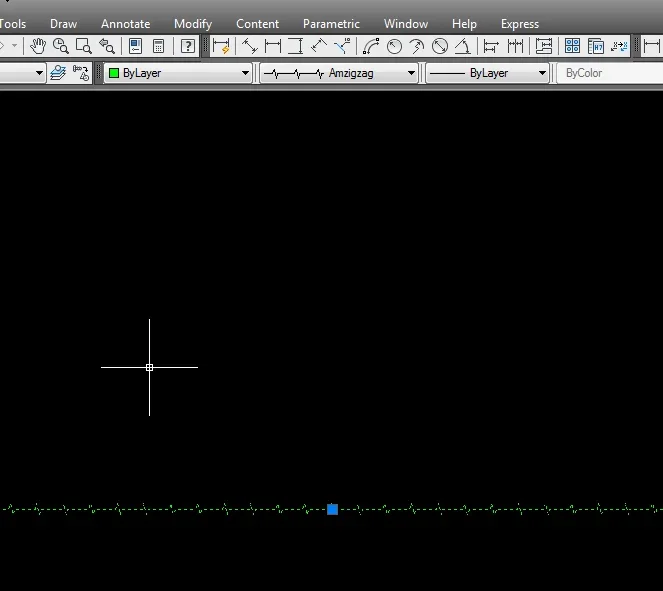
Task: Open the Annotate menu
Action: [126, 24]
